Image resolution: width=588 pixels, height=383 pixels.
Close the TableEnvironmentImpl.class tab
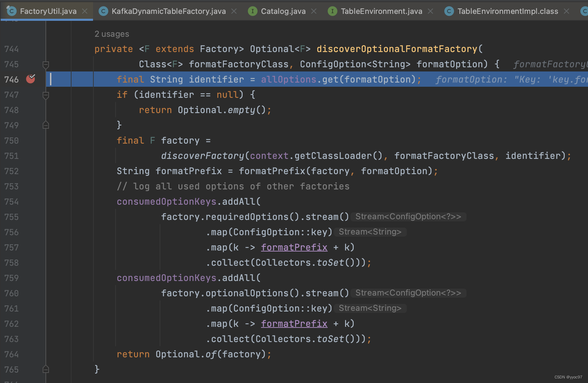click(x=566, y=11)
